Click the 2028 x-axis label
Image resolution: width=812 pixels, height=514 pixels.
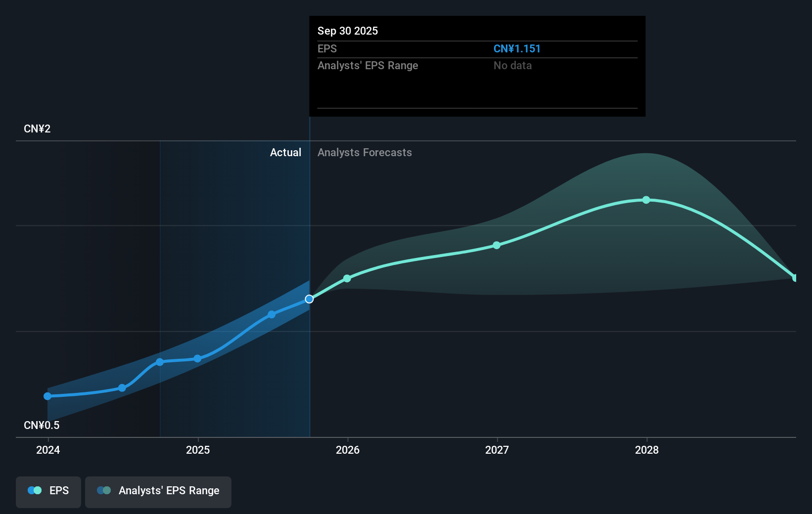(x=647, y=450)
